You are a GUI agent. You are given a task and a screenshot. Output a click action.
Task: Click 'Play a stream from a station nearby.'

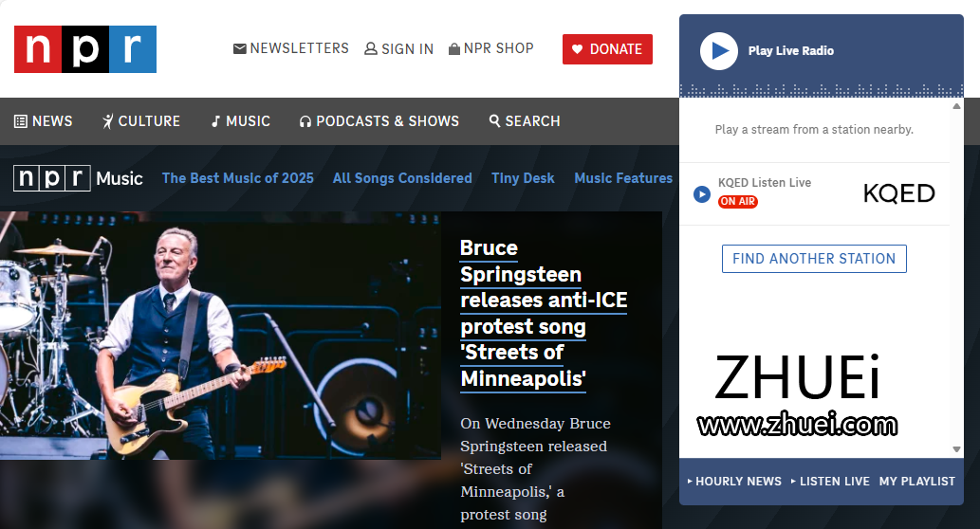[814, 129]
